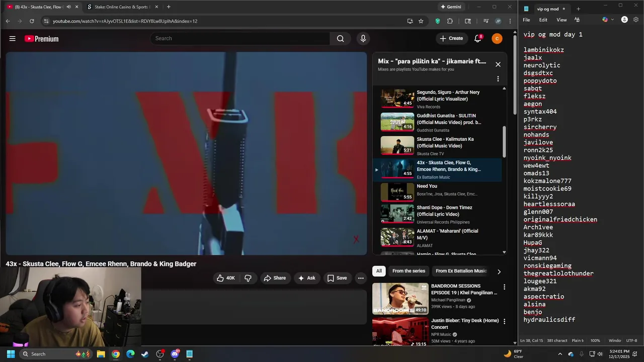Screen dimensions: 644x362
Task: Open options for BANDROOM SESSIONS video
Action: pos(504,287)
